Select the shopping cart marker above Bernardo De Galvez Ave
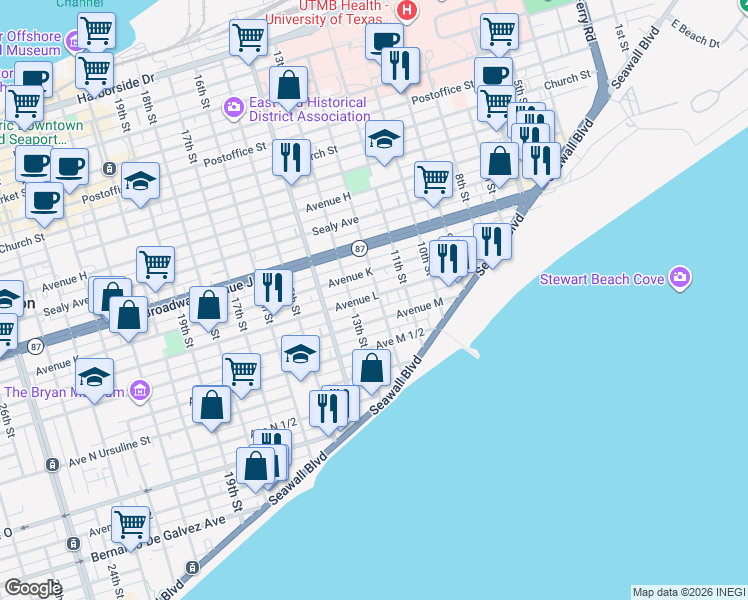This screenshot has height=600, width=748. [x=131, y=525]
